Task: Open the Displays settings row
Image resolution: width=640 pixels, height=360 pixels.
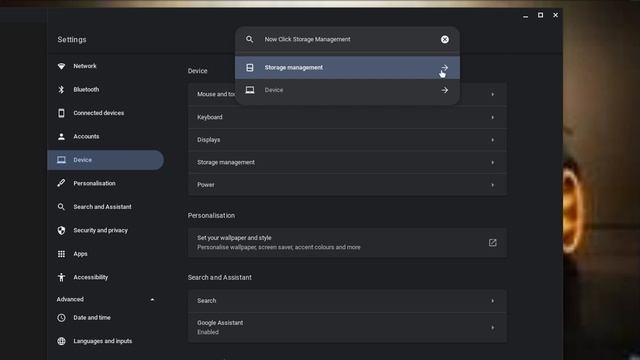Action: [347, 140]
